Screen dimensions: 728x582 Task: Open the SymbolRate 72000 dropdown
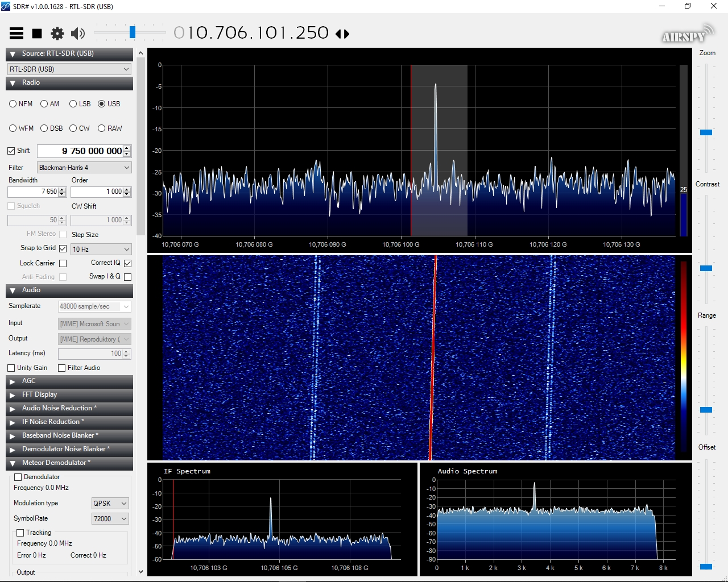(x=110, y=518)
